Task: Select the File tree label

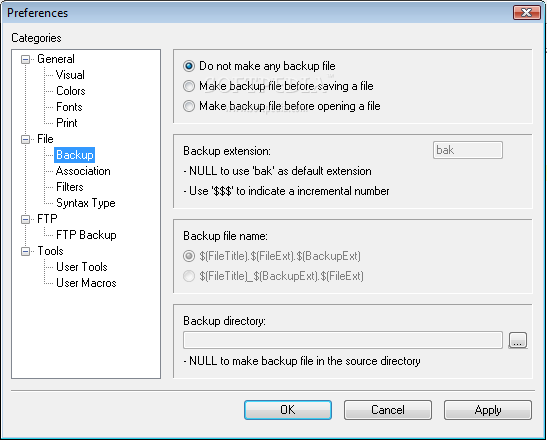Action: (x=45, y=139)
